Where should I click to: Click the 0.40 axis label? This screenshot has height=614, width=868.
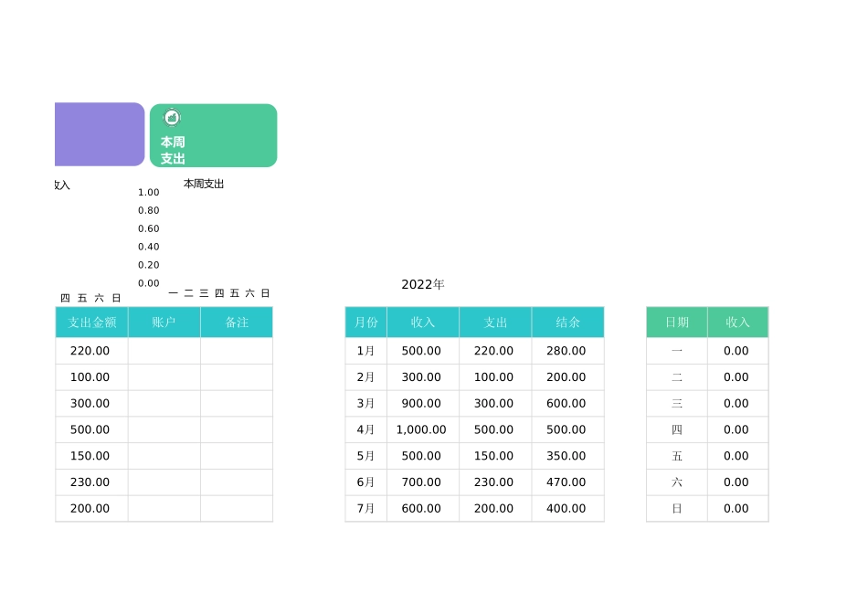148,247
